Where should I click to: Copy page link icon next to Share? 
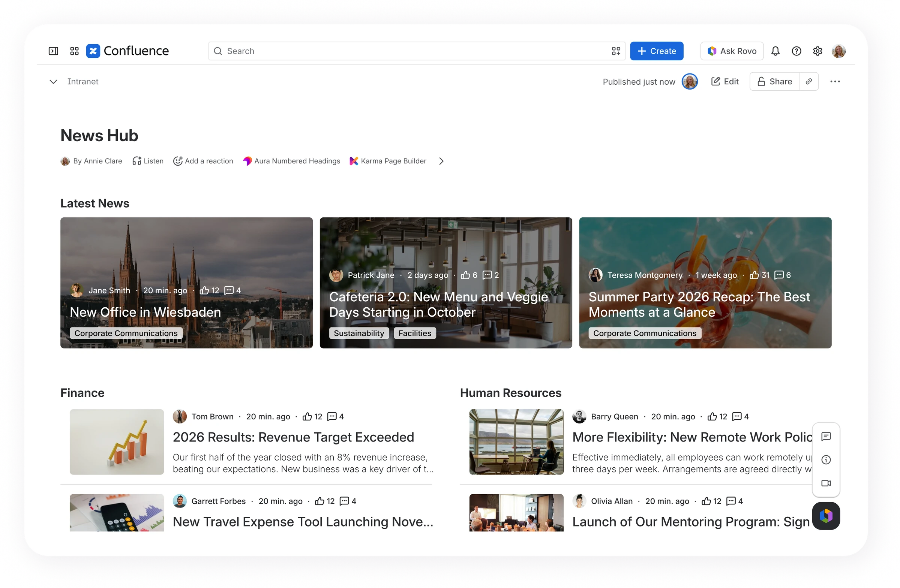click(809, 82)
